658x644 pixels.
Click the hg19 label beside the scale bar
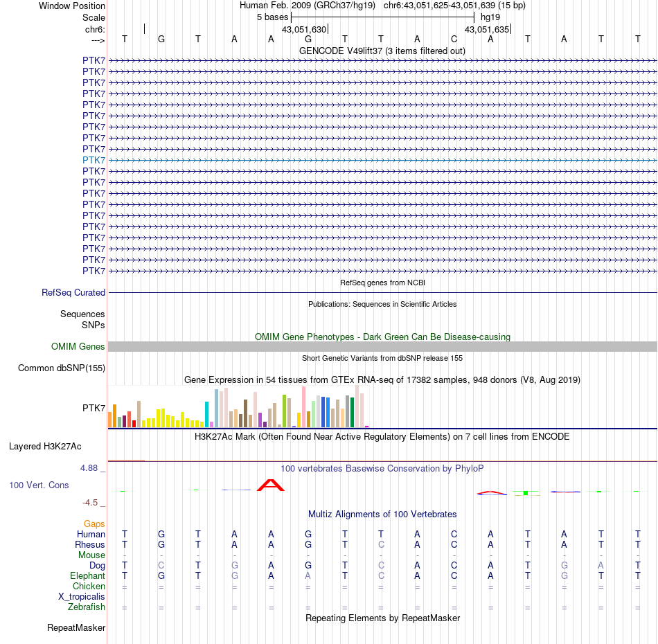click(x=490, y=17)
